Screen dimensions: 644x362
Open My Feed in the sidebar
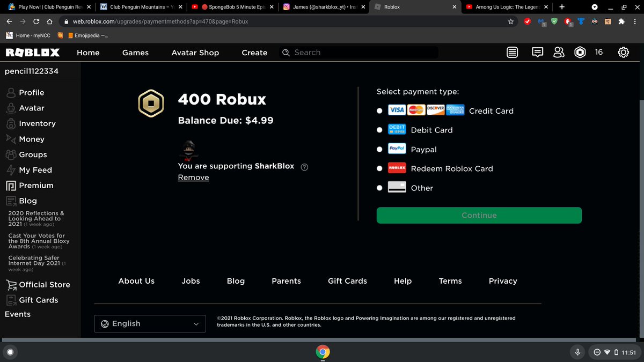[x=35, y=170]
